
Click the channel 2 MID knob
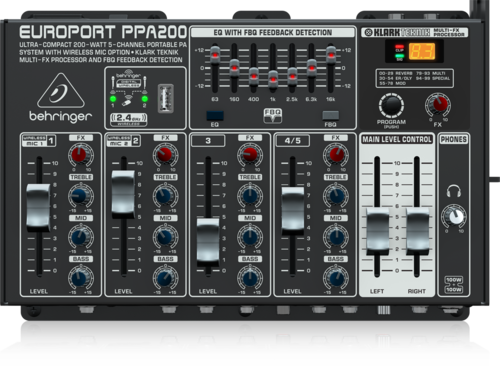(165, 237)
